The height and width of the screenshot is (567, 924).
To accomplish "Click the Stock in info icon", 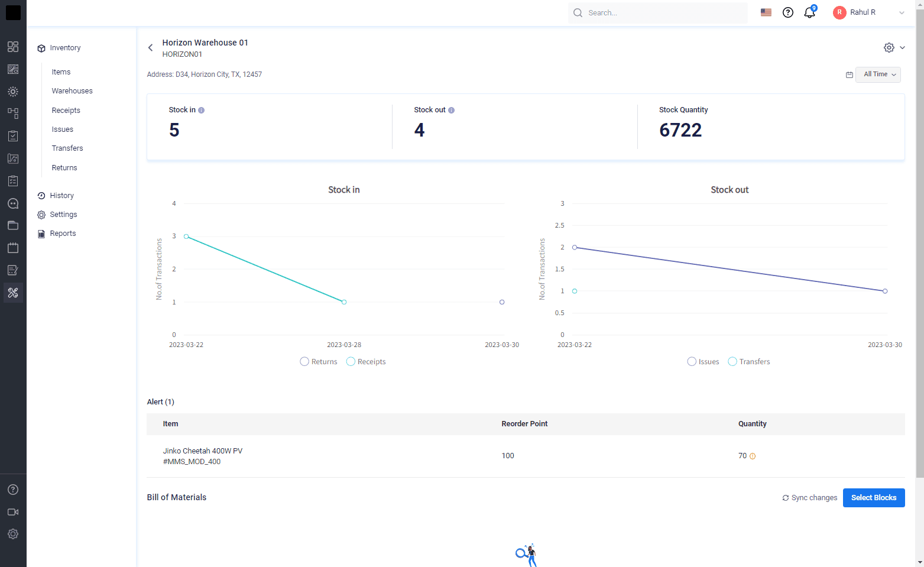I will point(202,110).
